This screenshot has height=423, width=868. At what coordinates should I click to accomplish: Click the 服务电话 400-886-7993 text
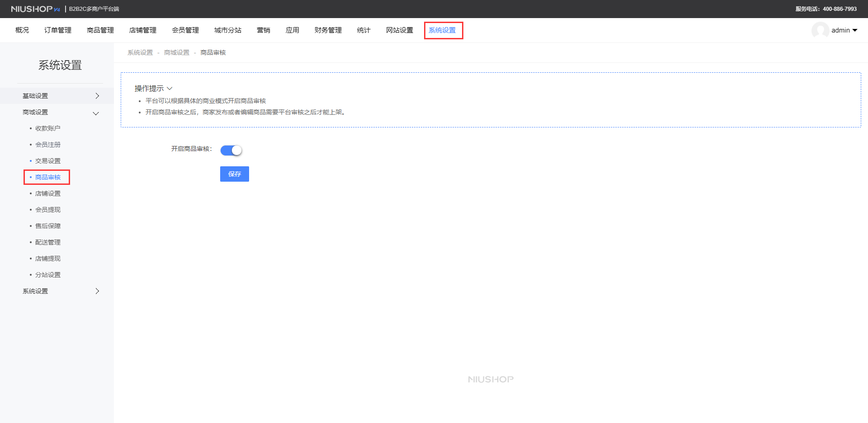[826, 9]
